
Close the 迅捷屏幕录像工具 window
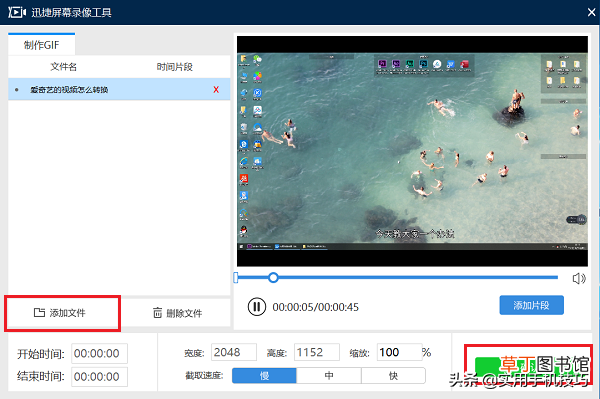coord(591,12)
